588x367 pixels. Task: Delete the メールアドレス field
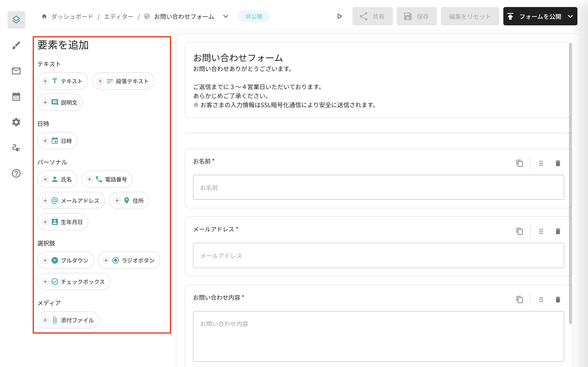[x=558, y=231]
